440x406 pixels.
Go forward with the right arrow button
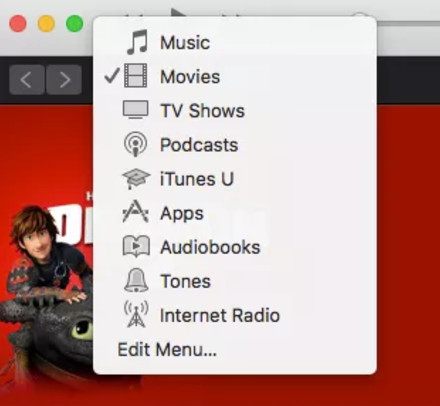pos(64,80)
